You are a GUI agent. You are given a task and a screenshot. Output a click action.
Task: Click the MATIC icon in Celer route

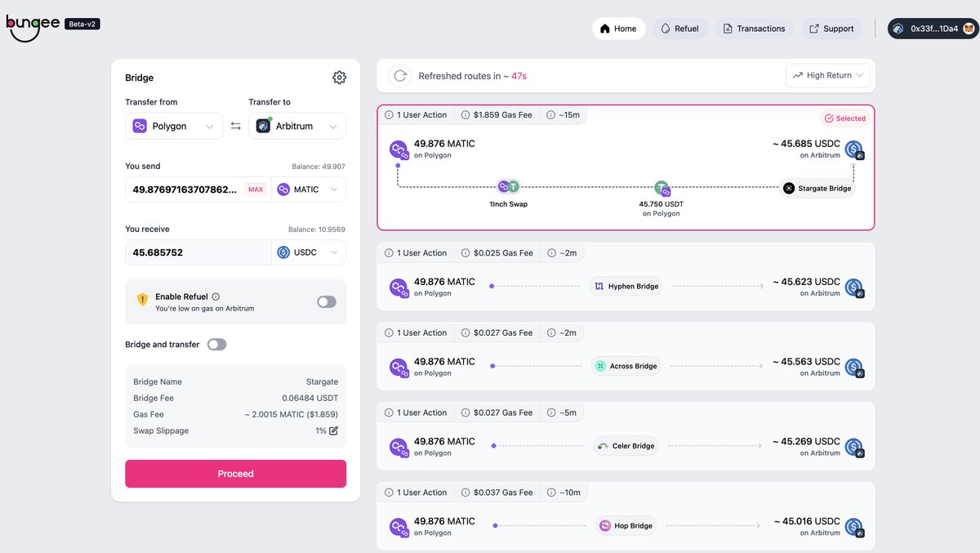pos(399,447)
